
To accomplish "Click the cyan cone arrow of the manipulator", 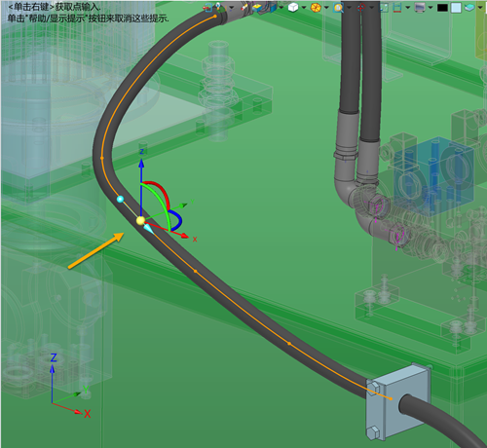I will coord(149,229).
